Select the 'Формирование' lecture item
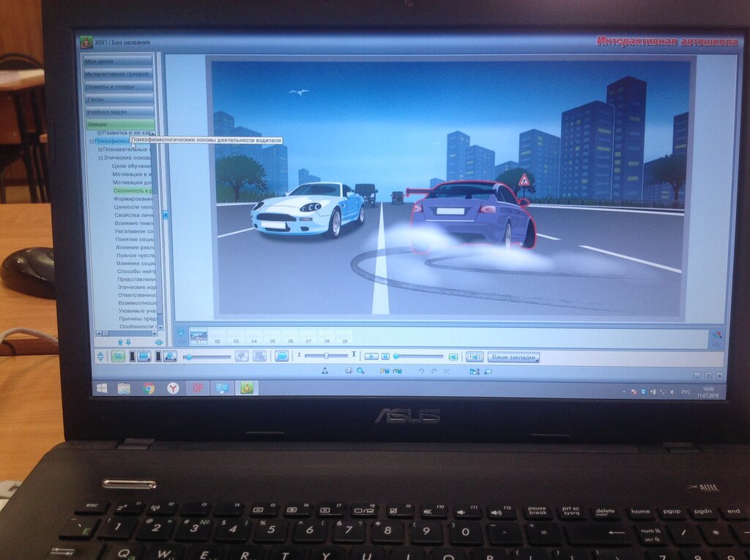This screenshot has height=560, width=750. pyautogui.click(x=133, y=198)
